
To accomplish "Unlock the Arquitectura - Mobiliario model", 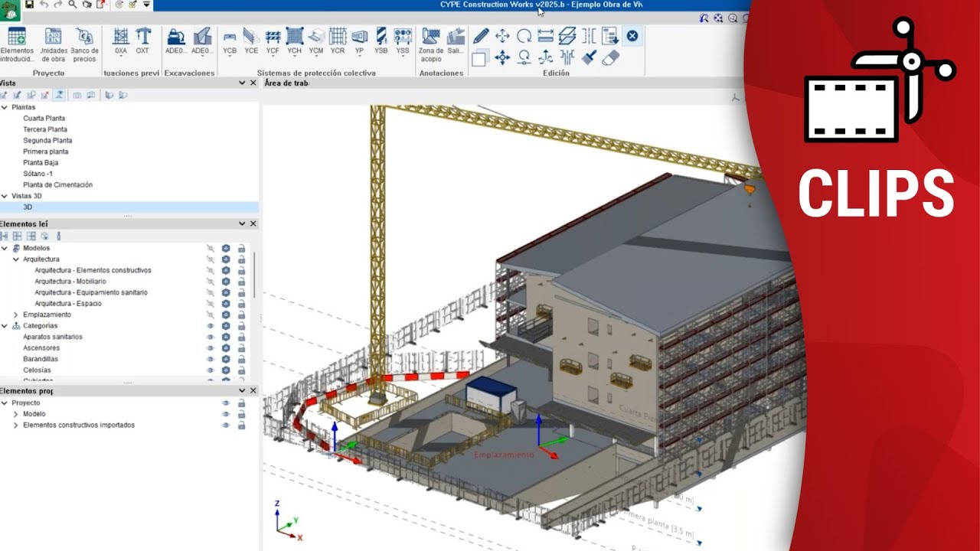I will pos(242,282).
